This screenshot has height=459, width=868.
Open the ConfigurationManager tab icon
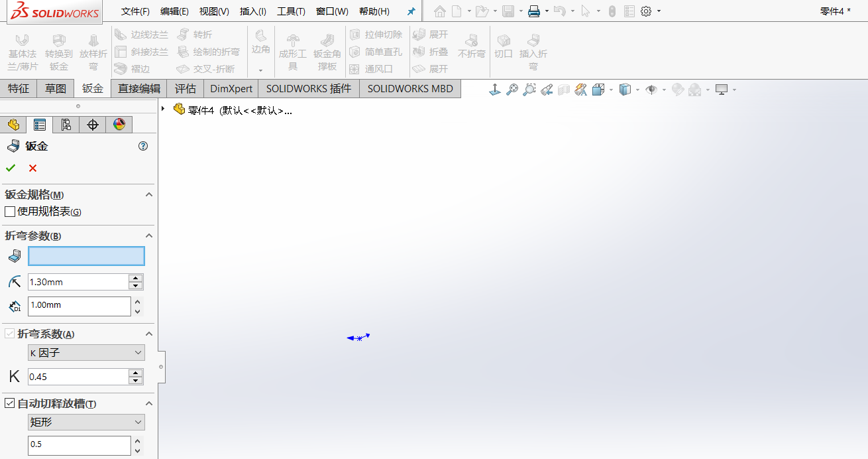coord(66,125)
